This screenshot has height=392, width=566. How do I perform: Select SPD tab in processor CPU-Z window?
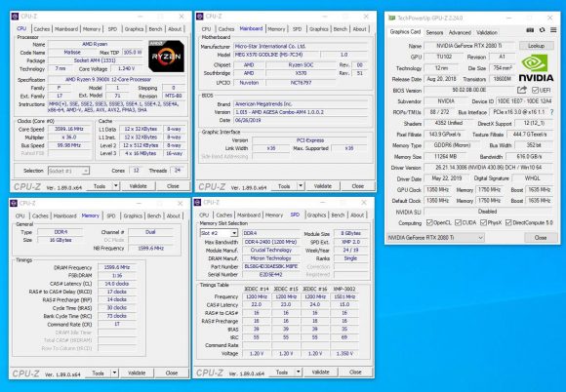[x=112, y=29]
